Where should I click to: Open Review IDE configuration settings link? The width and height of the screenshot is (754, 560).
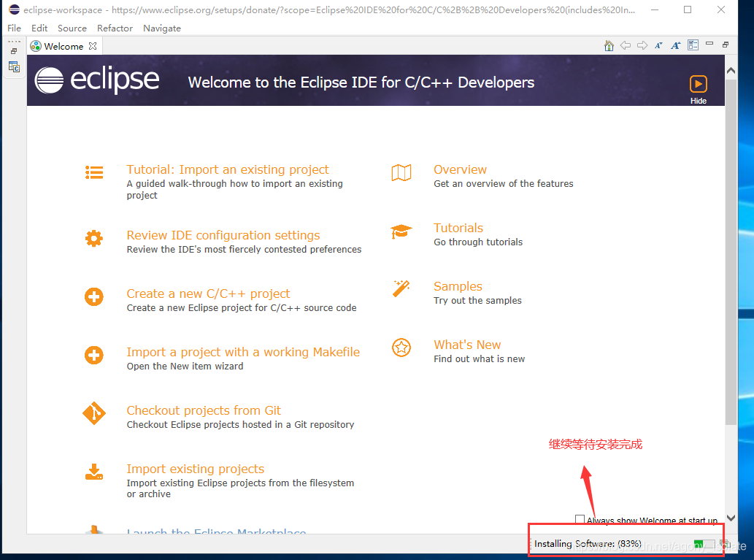[223, 235]
